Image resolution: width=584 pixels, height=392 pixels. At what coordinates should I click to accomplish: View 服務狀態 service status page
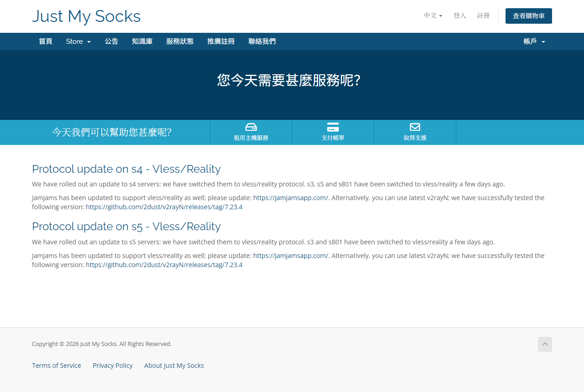(x=180, y=41)
